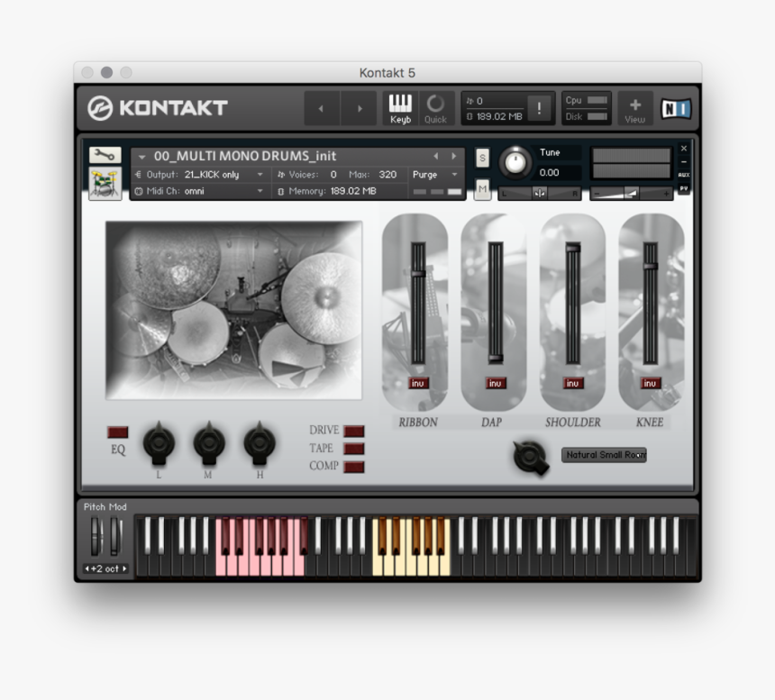The image size is (775, 700).
Task: Open the Natural Small Room reverb selector
Action: pyautogui.click(x=604, y=455)
